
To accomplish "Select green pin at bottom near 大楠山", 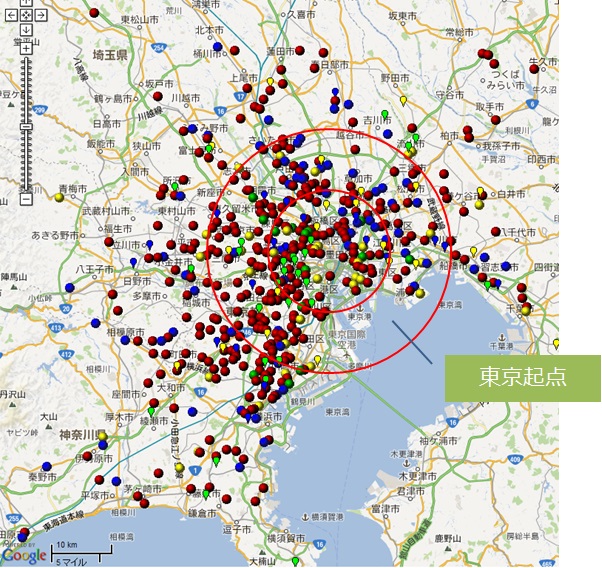I will tap(295, 561).
